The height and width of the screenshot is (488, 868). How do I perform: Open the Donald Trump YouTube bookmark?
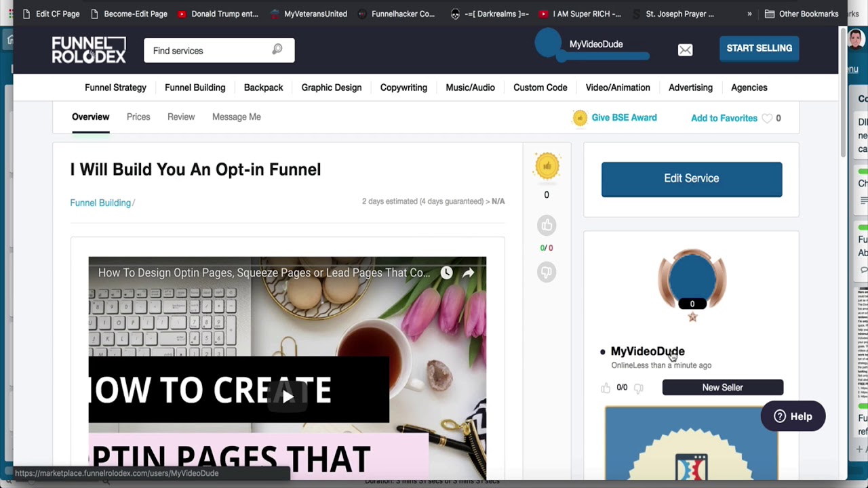(218, 14)
